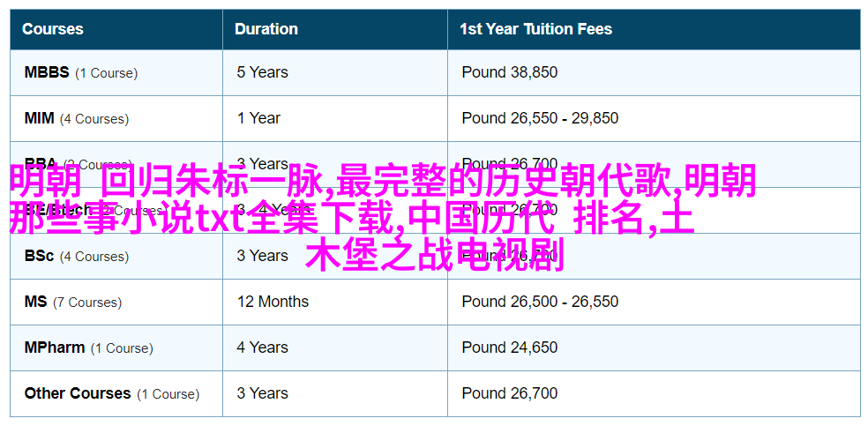The image size is (868, 426).
Task: Click the Duration column header
Action: pyautogui.click(x=266, y=29)
